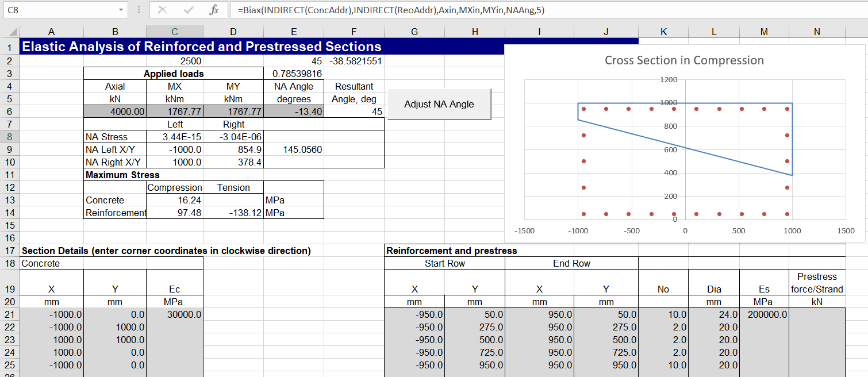This screenshot has width=868, height=377.
Task: Open the Name Box dropdown arrow
Action: coord(121,10)
